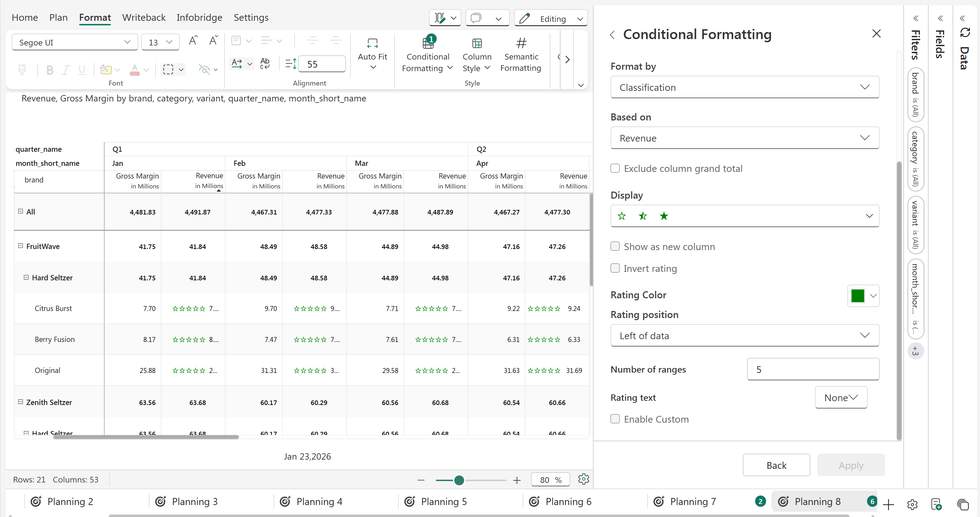This screenshot has height=517, width=980.
Task: Open the Format by Classification dropdown
Action: 744,87
